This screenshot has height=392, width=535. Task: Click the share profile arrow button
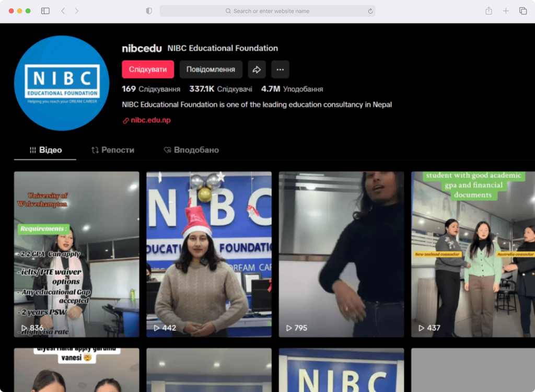tap(257, 70)
